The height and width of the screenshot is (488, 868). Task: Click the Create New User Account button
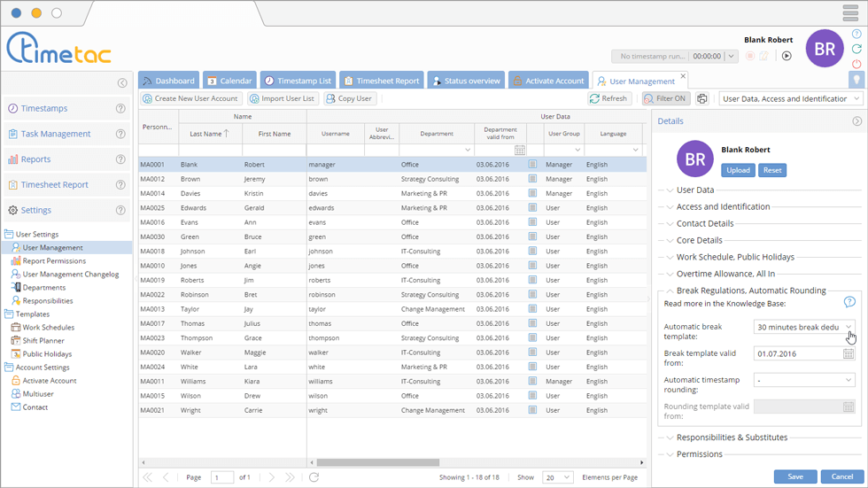coord(190,99)
